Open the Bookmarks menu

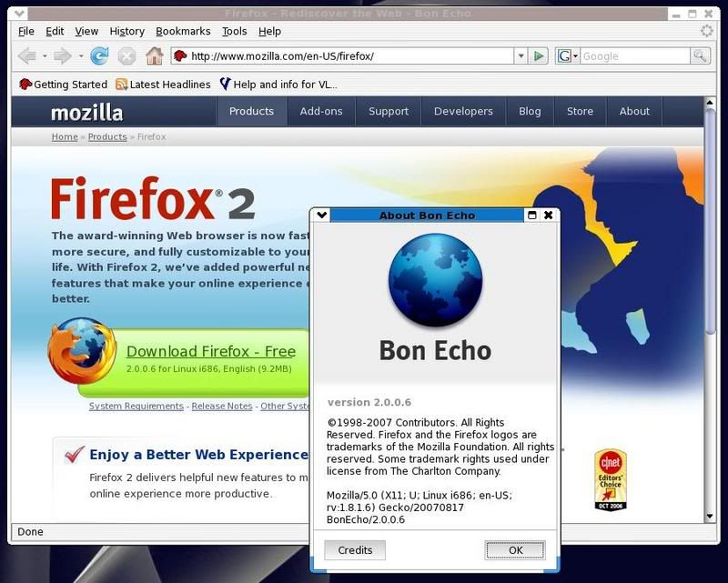[183, 31]
